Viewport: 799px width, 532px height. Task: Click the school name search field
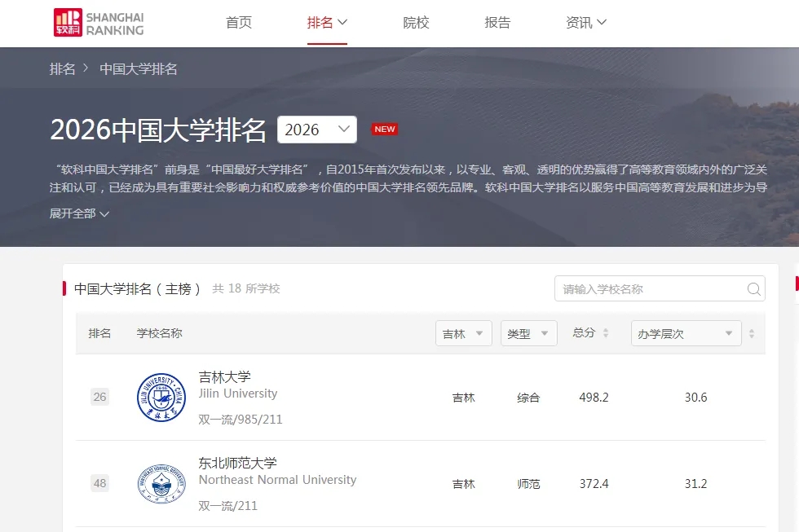pyautogui.click(x=648, y=289)
